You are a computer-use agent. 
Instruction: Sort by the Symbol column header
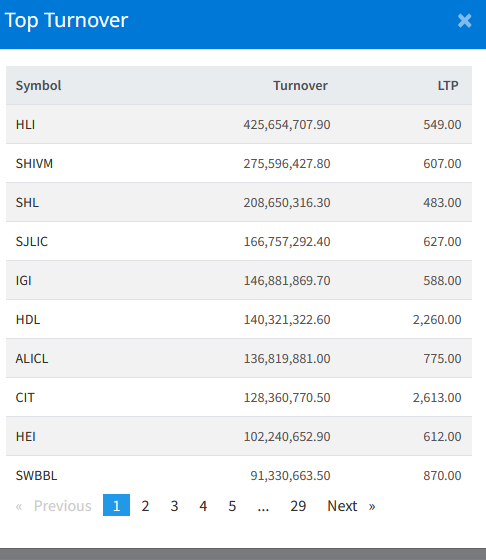[x=39, y=86]
